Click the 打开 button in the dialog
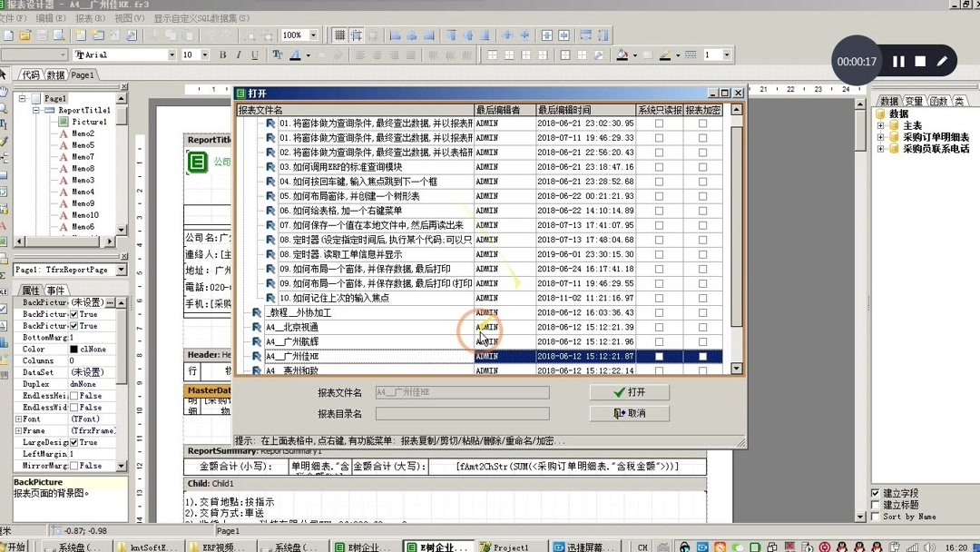Screen dimensions: 980x552 631,392
